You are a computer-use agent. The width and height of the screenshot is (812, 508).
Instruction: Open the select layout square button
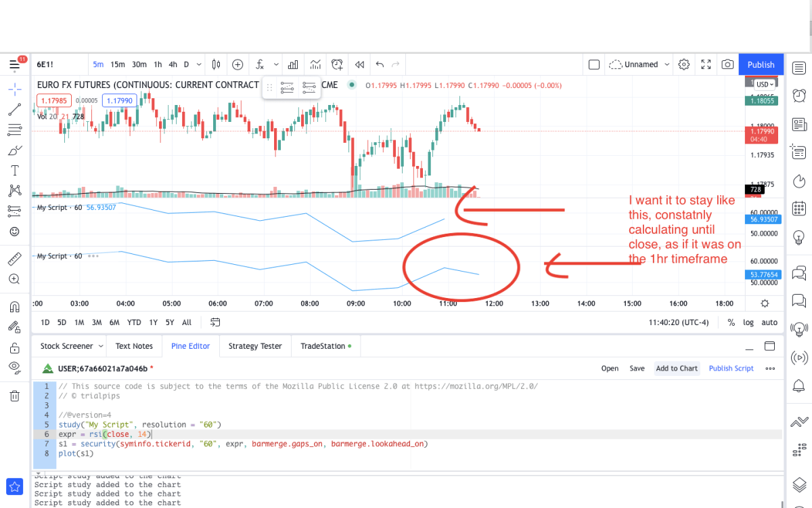pyautogui.click(x=594, y=64)
